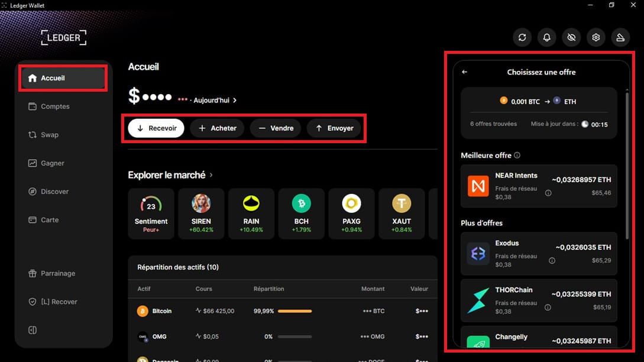Click the sync refresh icon in top bar
Image resolution: width=644 pixels, height=362 pixels.
click(522, 38)
